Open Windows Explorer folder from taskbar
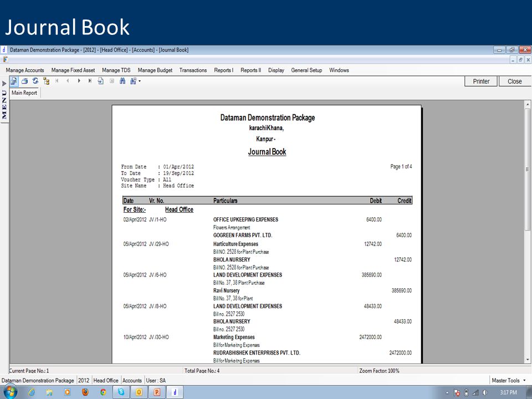Image resolution: width=532 pixels, height=399 pixels. (x=49, y=392)
